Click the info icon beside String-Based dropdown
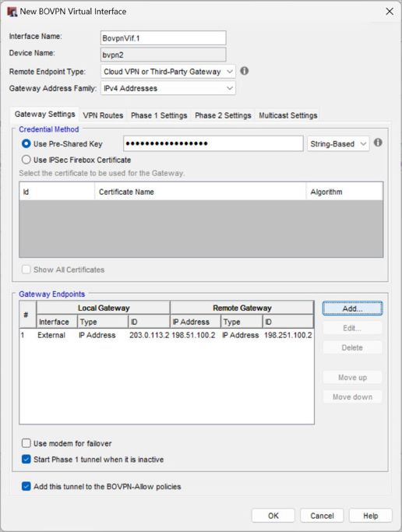This screenshot has width=402, height=532. click(378, 143)
